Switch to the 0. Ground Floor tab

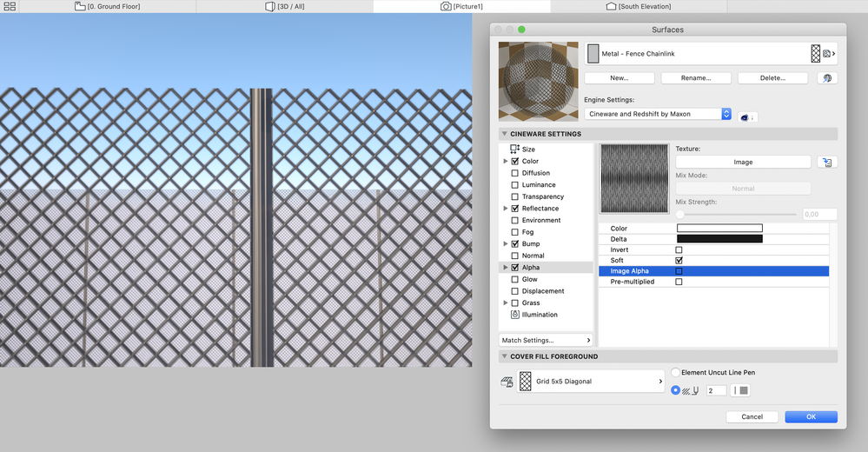pyautogui.click(x=108, y=7)
